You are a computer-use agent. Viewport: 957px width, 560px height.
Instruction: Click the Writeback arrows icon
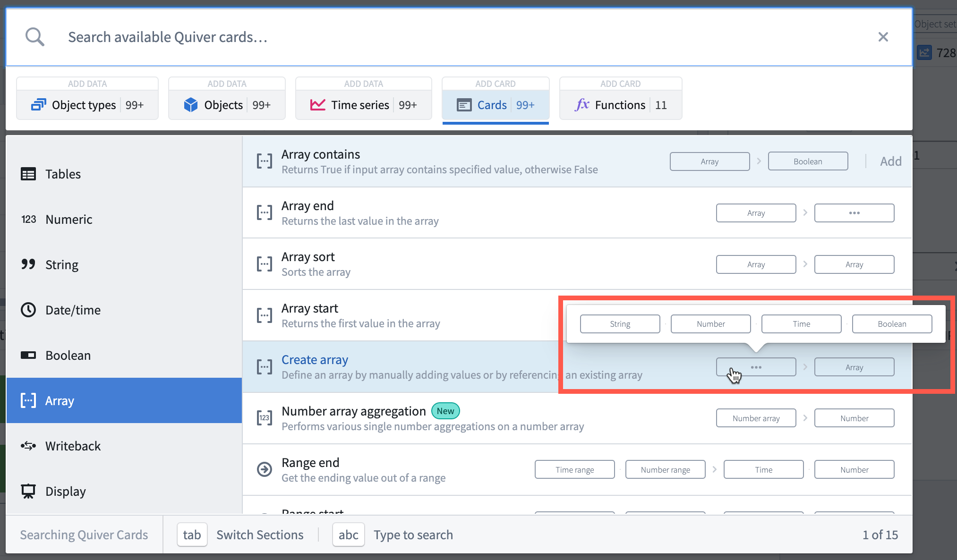pos(28,446)
